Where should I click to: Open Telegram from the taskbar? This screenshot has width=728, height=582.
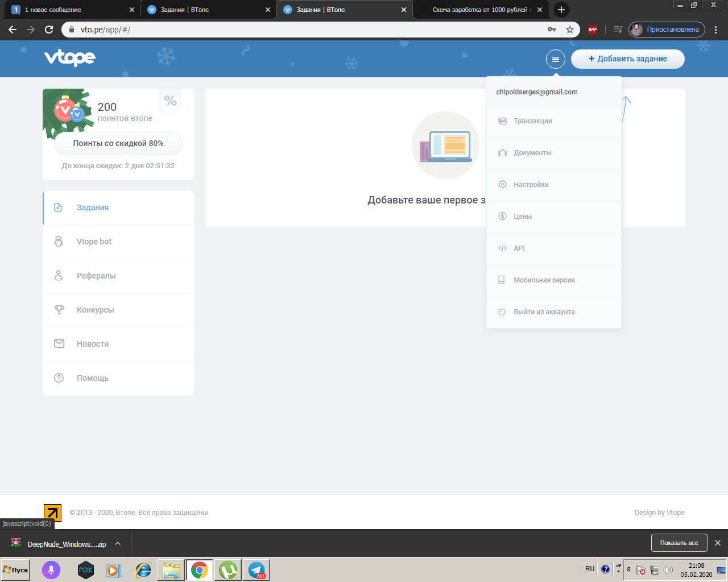coord(257,569)
